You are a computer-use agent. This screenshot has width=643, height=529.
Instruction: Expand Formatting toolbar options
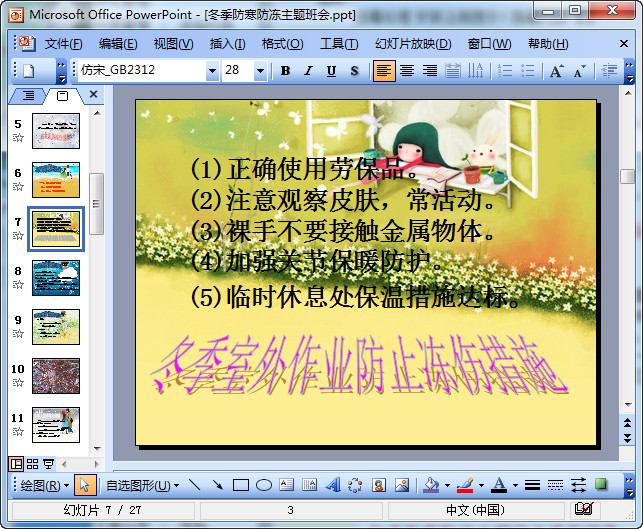coord(629,71)
